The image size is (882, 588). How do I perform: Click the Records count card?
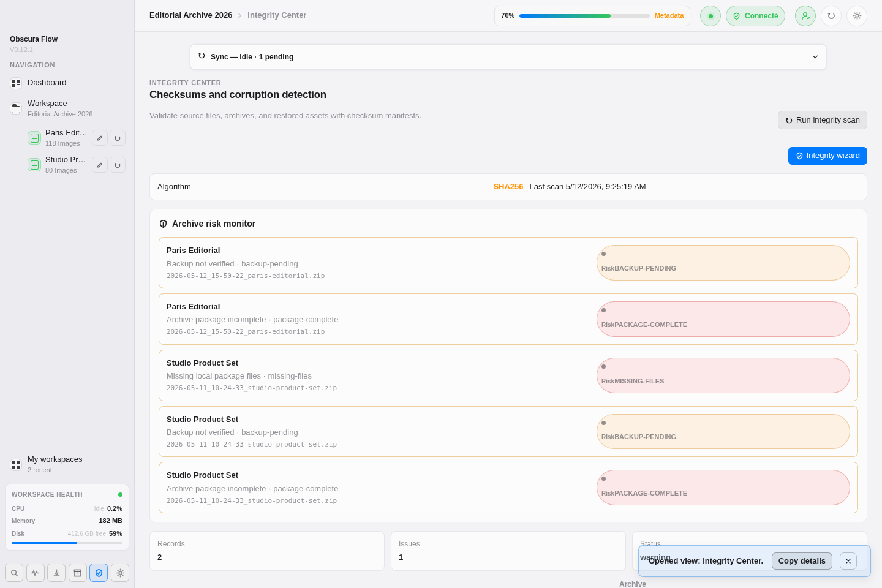tap(267, 551)
